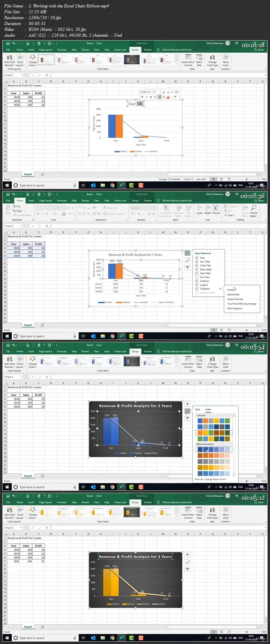The width and height of the screenshot is (270, 644).
Task: Enable the Error Bars checkbox
Action: point(197,277)
